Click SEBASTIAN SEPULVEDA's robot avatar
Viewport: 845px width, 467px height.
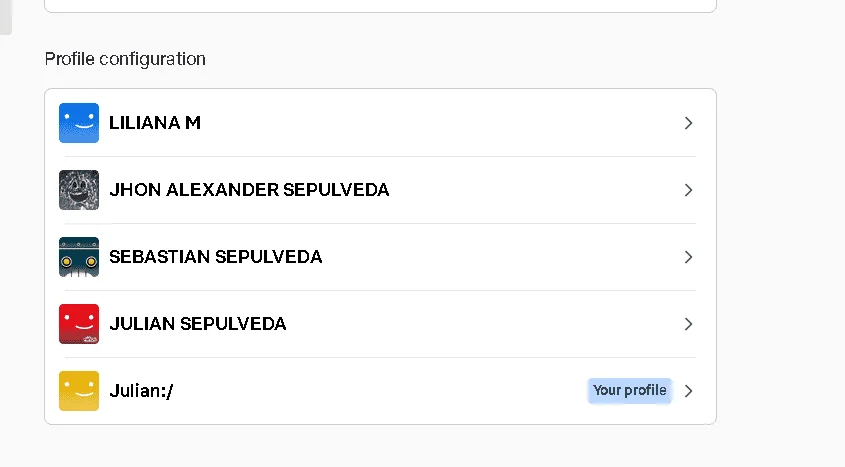tap(79, 257)
